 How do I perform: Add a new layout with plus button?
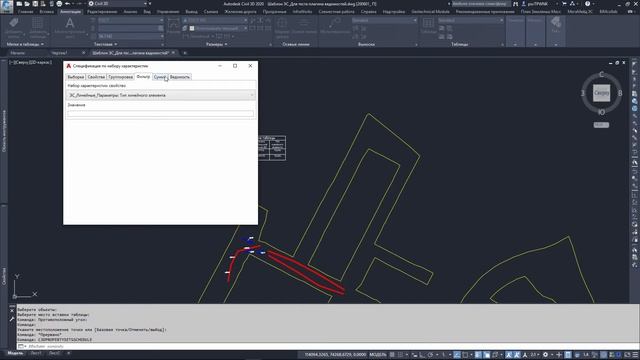click(69, 353)
